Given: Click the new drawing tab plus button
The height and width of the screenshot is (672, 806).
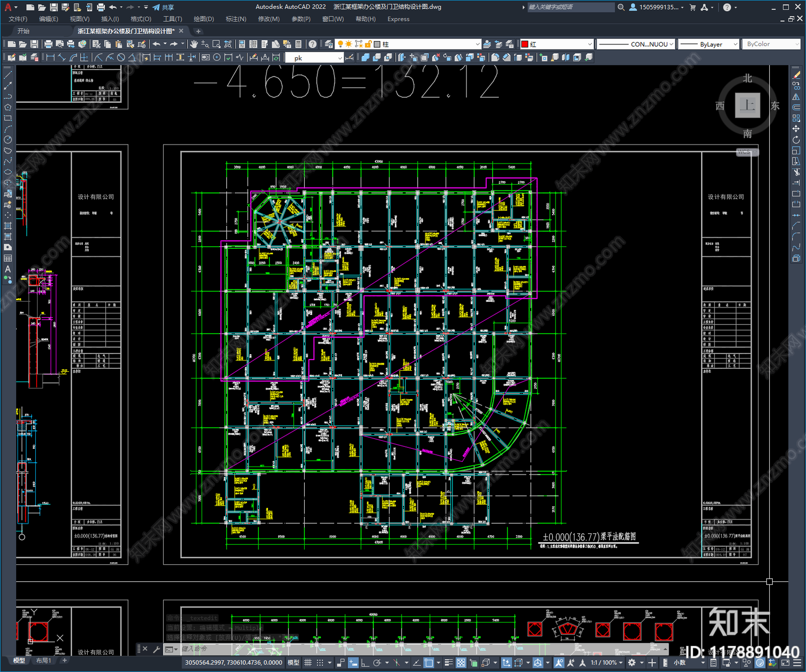Looking at the screenshot, I should [198, 31].
